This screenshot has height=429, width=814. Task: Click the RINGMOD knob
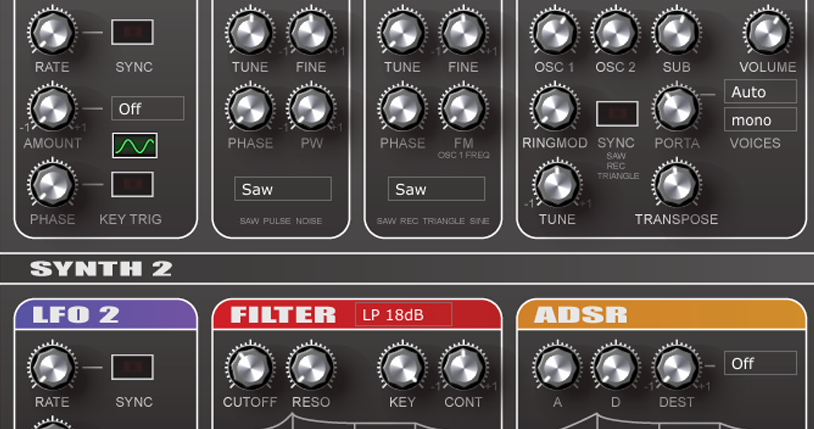[x=553, y=107]
